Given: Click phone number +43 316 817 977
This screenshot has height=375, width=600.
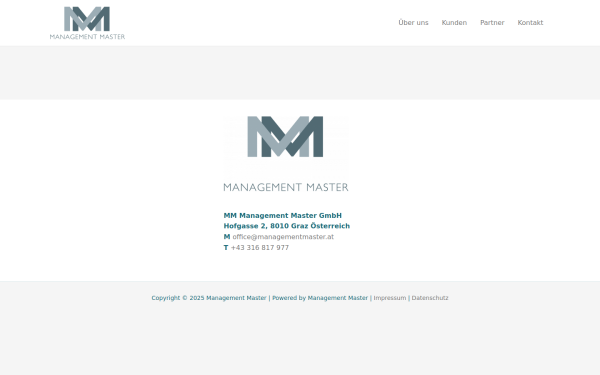Looking at the screenshot, I should point(260,248).
